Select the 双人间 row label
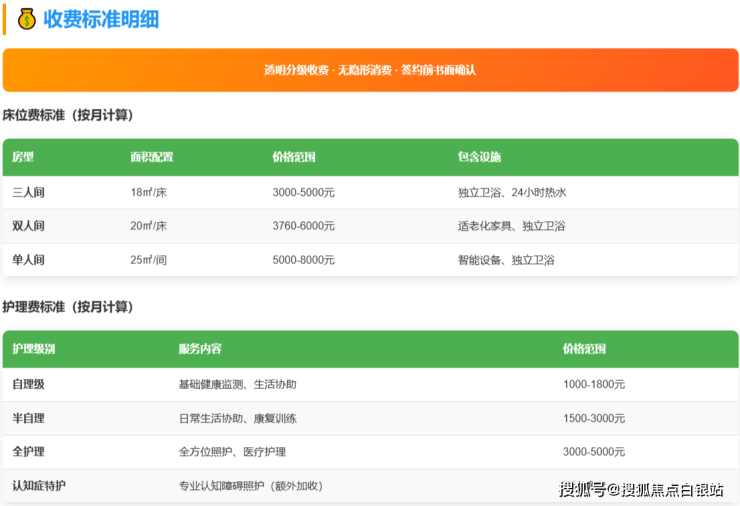Screen dimensions: 740x506 pos(28,226)
